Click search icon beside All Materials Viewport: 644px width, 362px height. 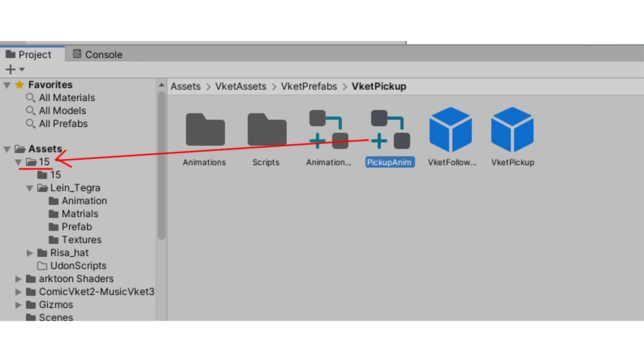(31, 98)
